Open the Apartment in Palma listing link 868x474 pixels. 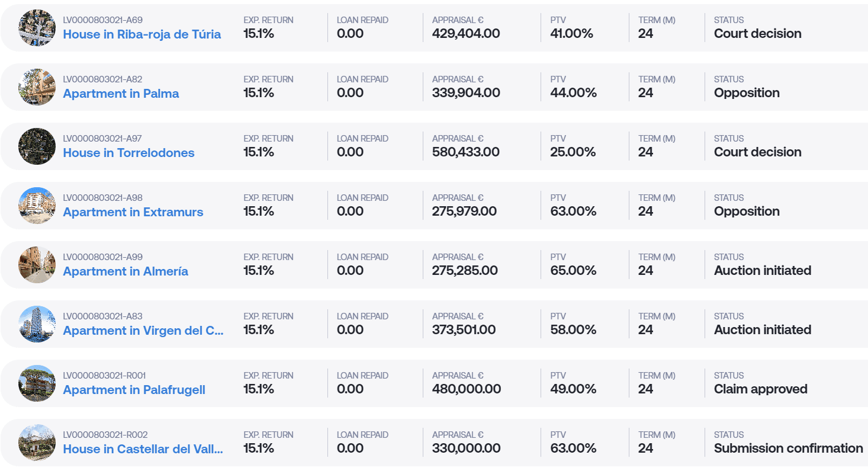[121, 94]
